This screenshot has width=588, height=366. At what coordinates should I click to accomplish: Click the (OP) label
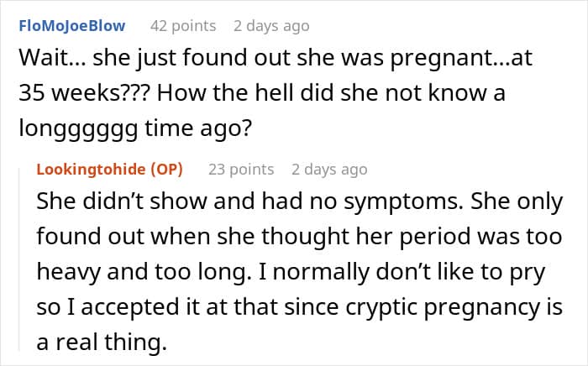coord(171,170)
